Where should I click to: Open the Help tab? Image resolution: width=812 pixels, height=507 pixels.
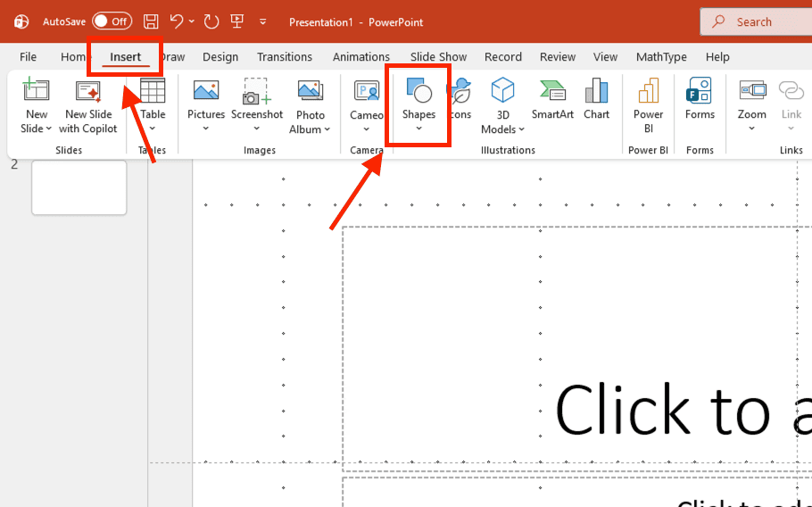pyautogui.click(x=717, y=57)
